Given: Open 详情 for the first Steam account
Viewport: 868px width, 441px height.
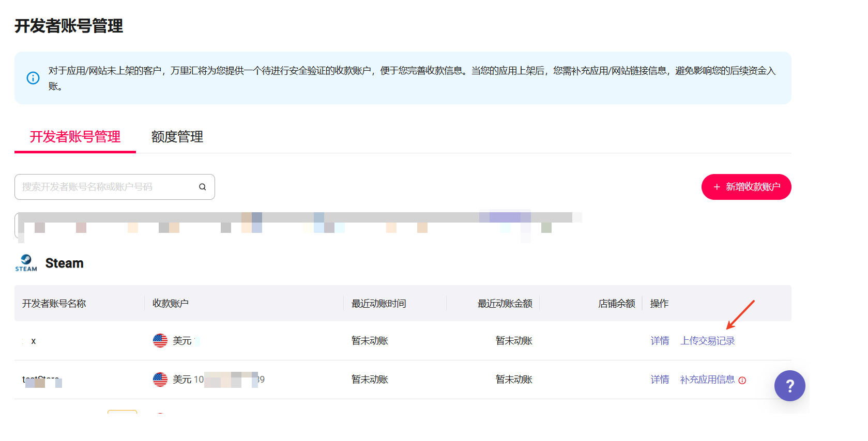Looking at the screenshot, I should (660, 341).
